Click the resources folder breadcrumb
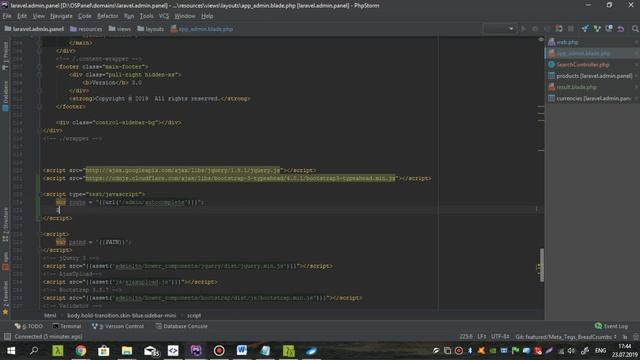The image size is (640, 360). click(x=86, y=29)
